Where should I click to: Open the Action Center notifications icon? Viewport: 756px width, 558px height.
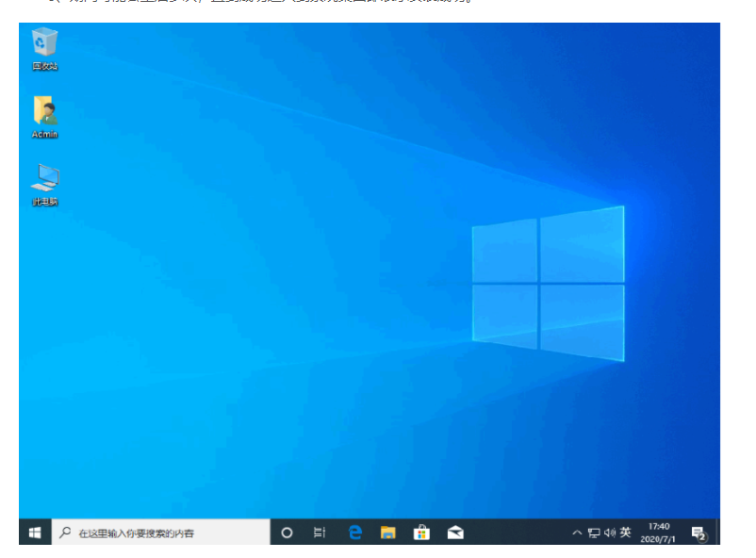tap(698, 533)
